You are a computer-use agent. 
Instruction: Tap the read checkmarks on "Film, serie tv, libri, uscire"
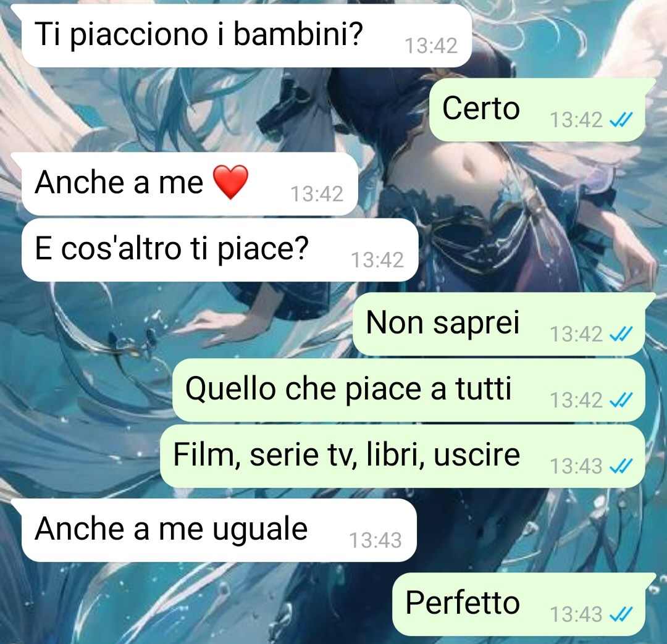621,466
